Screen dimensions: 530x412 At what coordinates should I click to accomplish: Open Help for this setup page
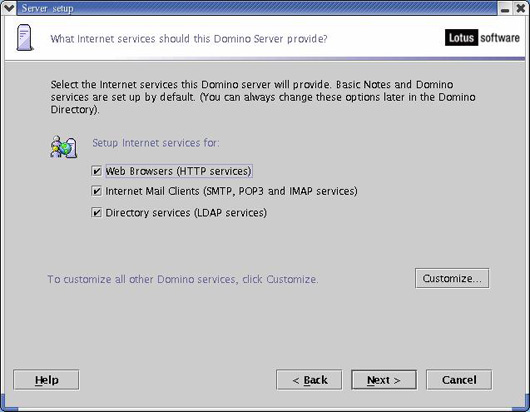coord(46,380)
